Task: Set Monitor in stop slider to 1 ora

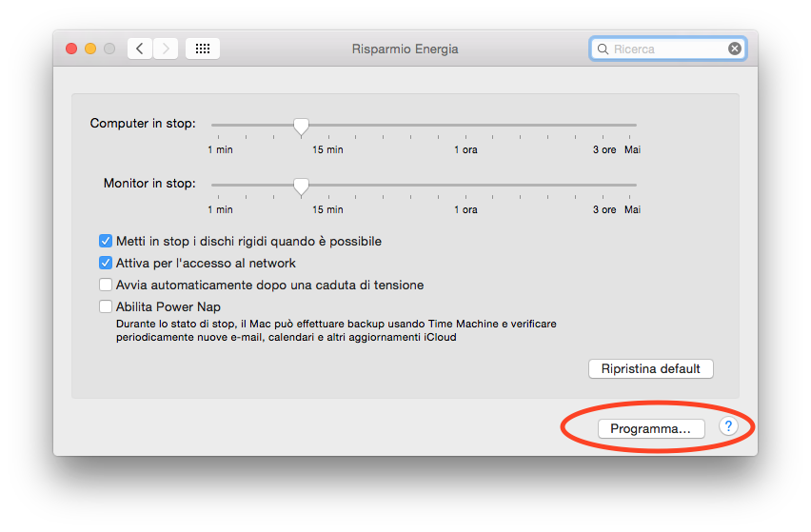Action: [x=465, y=185]
